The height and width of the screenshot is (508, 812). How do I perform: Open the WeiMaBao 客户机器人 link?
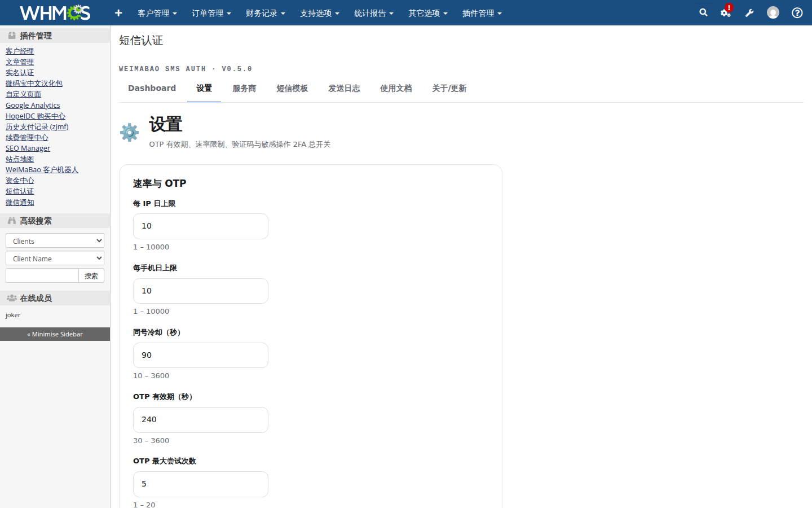[42, 169]
